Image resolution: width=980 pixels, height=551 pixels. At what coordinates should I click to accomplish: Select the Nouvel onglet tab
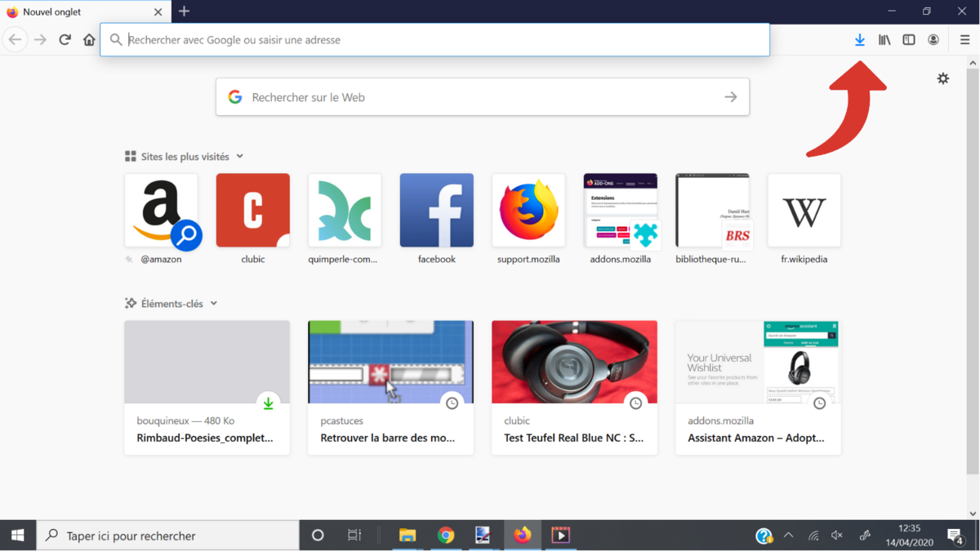pyautogui.click(x=86, y=12)
